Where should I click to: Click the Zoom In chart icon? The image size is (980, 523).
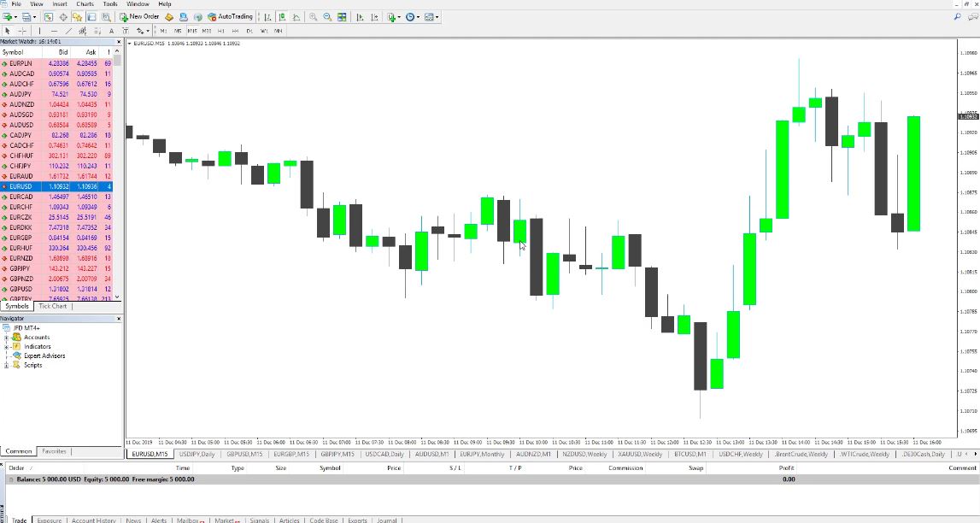pyautogui.click(x=313, y=16)
